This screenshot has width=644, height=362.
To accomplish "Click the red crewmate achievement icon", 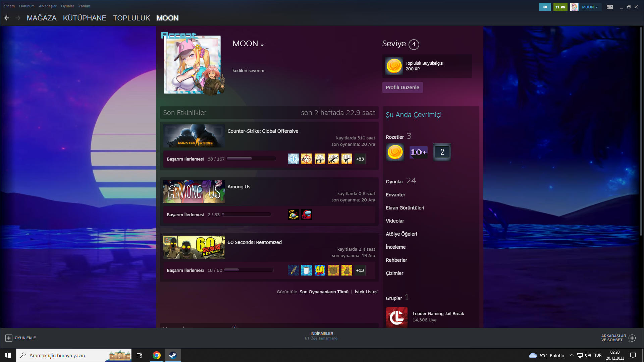I will [306, 215].
